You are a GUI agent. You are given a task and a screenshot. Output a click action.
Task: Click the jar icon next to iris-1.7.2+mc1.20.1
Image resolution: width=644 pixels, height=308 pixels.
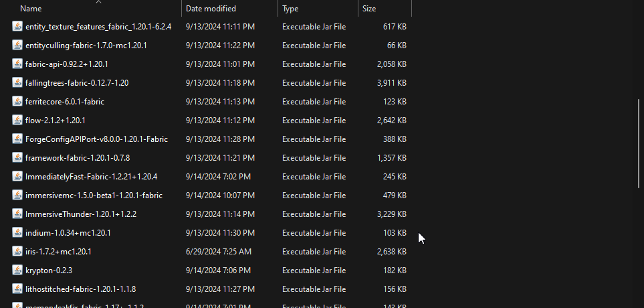18,252
